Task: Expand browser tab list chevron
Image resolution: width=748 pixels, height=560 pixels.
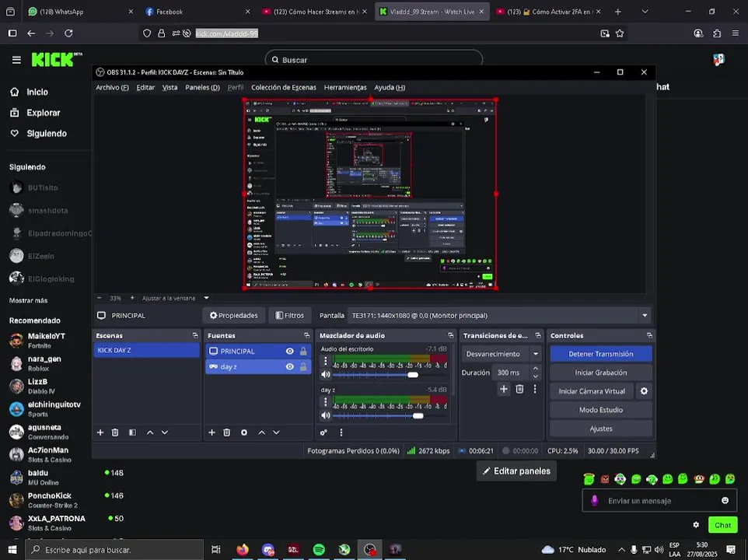Action: coord(645,12)
